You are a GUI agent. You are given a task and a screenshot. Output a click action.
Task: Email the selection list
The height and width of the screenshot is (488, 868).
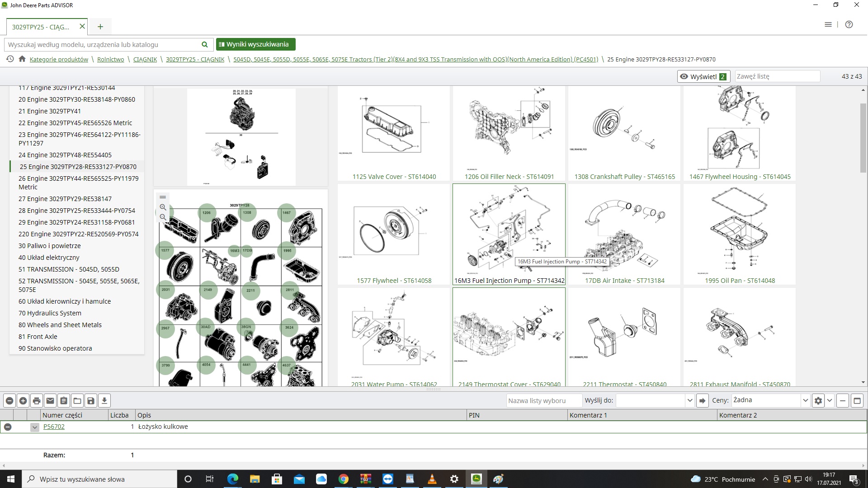(50, 401)
